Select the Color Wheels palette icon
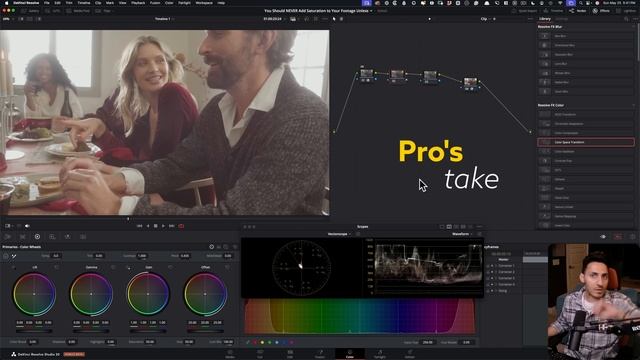This screenshot has height=360, width=640. (x=37, y=236)
